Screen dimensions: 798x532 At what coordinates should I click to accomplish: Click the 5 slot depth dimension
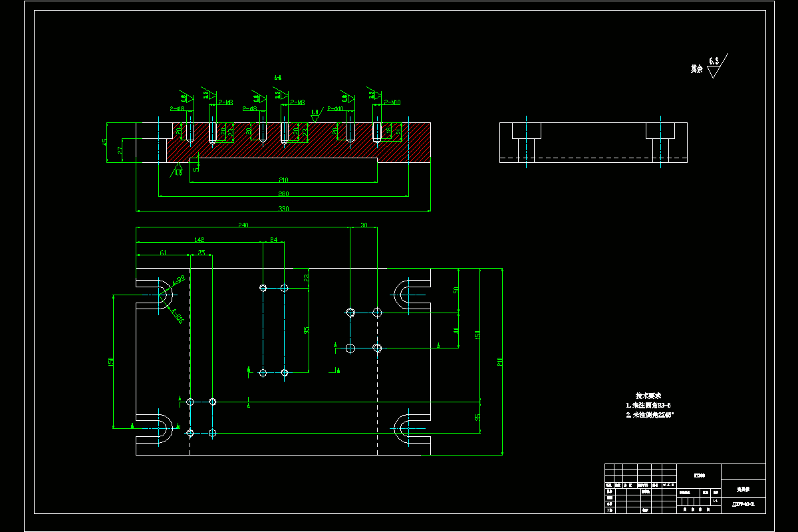[x=195, y=169]
